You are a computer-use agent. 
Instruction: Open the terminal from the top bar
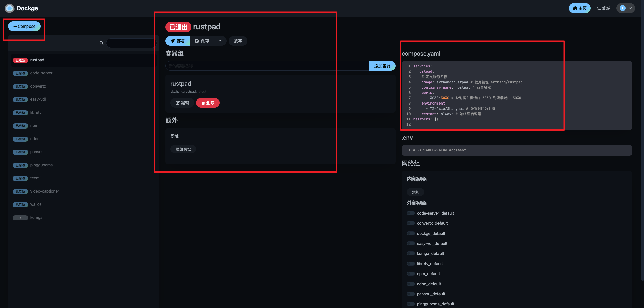603,8
